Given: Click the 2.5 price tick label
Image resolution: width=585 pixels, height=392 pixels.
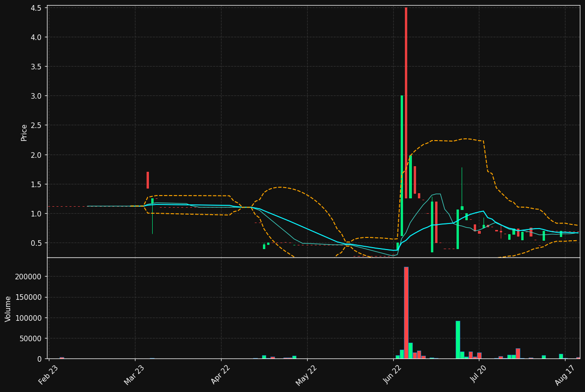Looking at the screenshot, I should coord(36,125).
